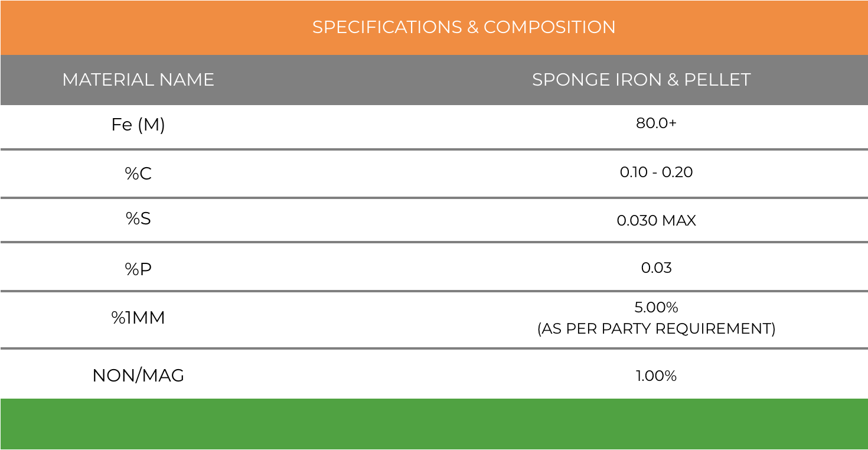The width and height of the screenshot is (868, 450).
Task: Click the divider line below Fe (M) row
Action: pos(434,150)
